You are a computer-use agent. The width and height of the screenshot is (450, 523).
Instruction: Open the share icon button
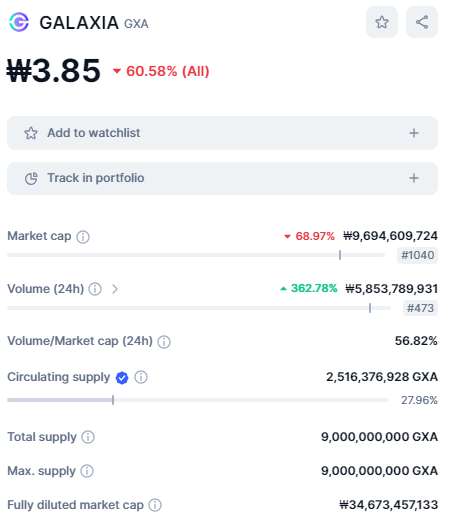pos(422,22)
